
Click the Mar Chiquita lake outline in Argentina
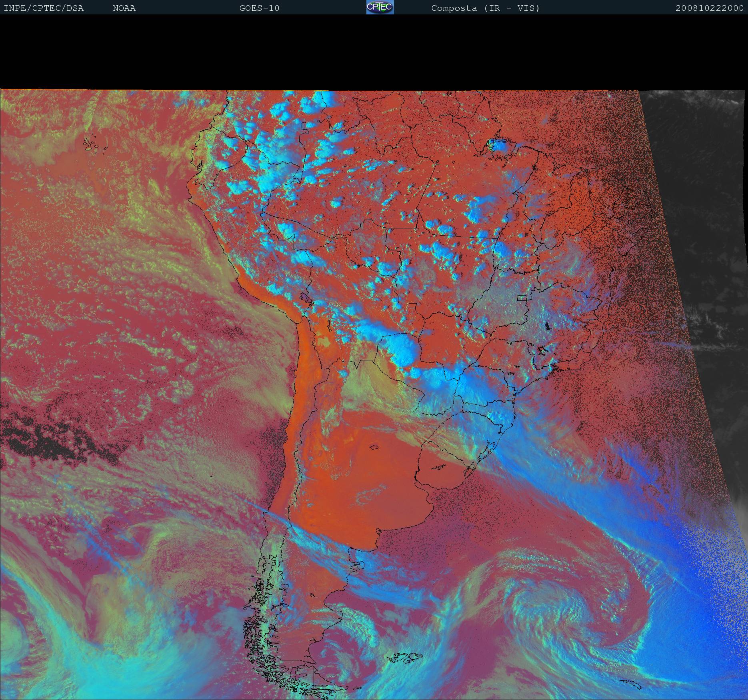tap(374, 448)
